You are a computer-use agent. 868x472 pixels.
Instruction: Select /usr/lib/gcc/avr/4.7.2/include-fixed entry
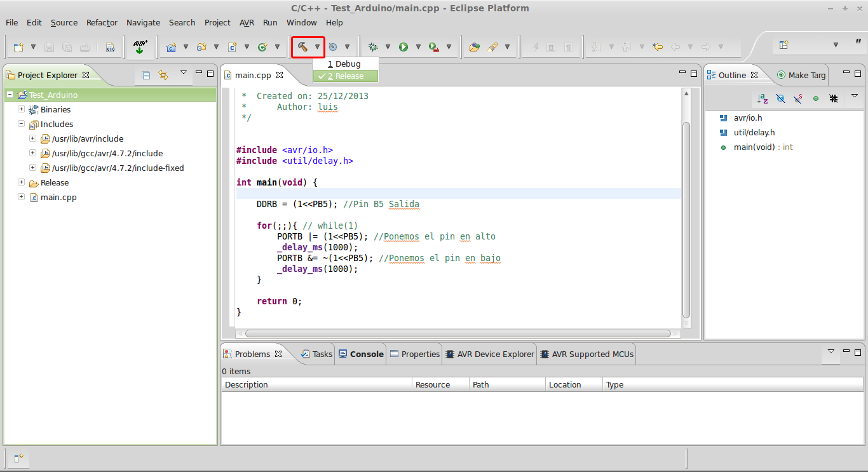118,168
